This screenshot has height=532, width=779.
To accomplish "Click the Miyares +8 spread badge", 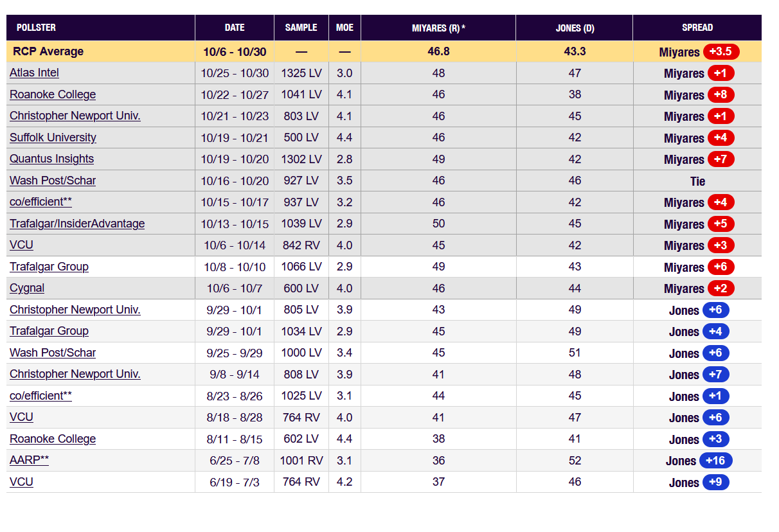I will click(x=721, y=95).
